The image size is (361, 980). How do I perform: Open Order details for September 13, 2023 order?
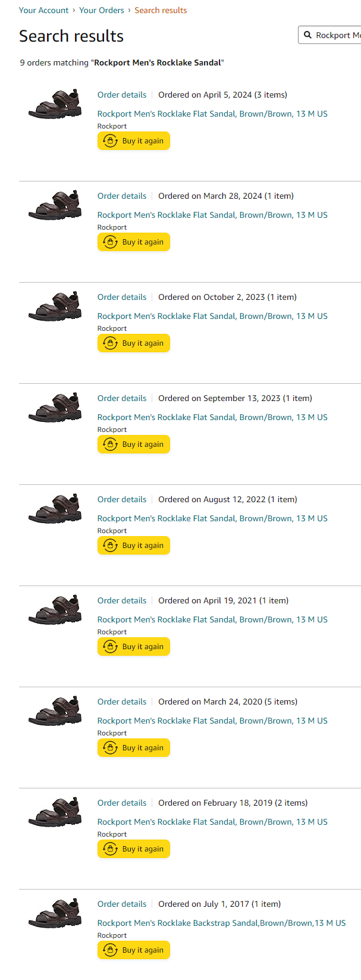click(x=122, y=398)
